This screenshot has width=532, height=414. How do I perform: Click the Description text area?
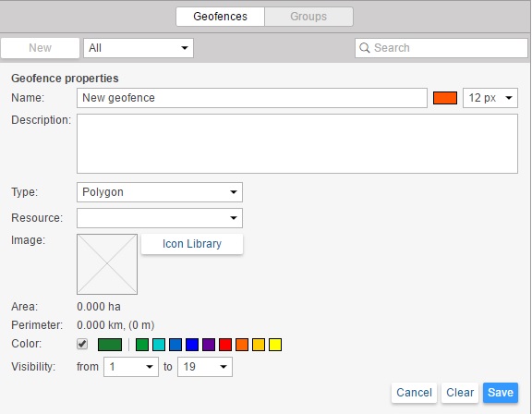pos(297,143)
